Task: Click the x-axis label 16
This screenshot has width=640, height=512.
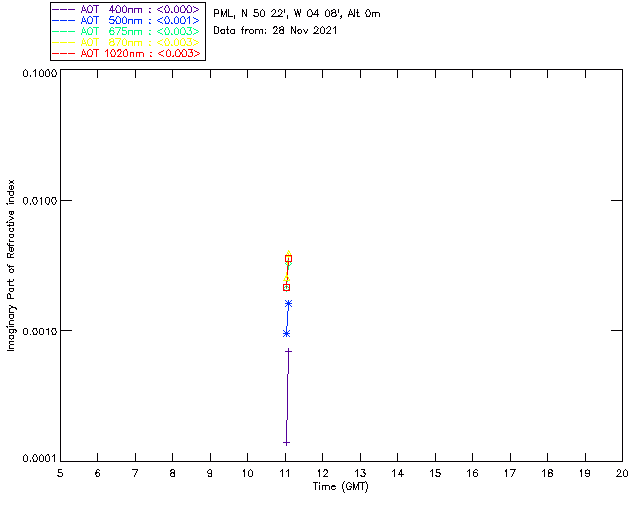Action: point(473,473)
